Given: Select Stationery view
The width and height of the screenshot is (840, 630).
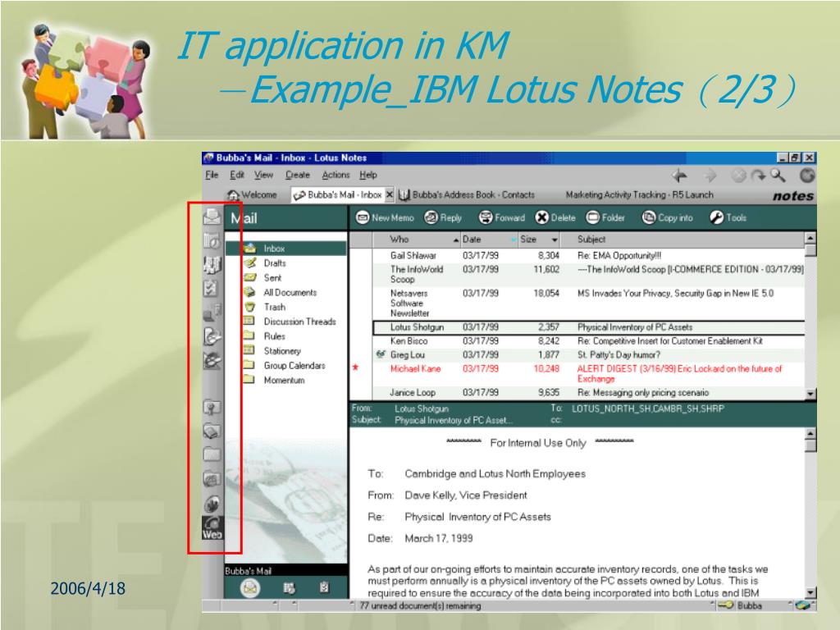Looking at the screenshot, I should [282, 351].
